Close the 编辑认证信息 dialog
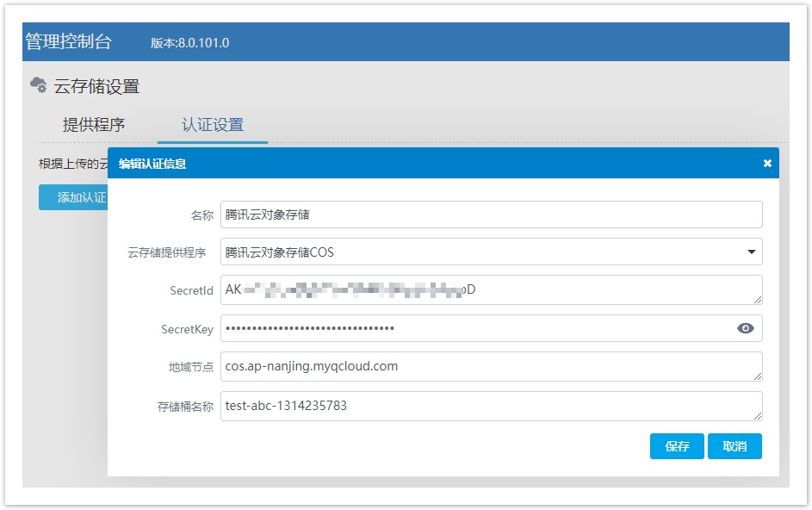Image resolution: width=812 pixels, height=510 pixels. [767, 164]
